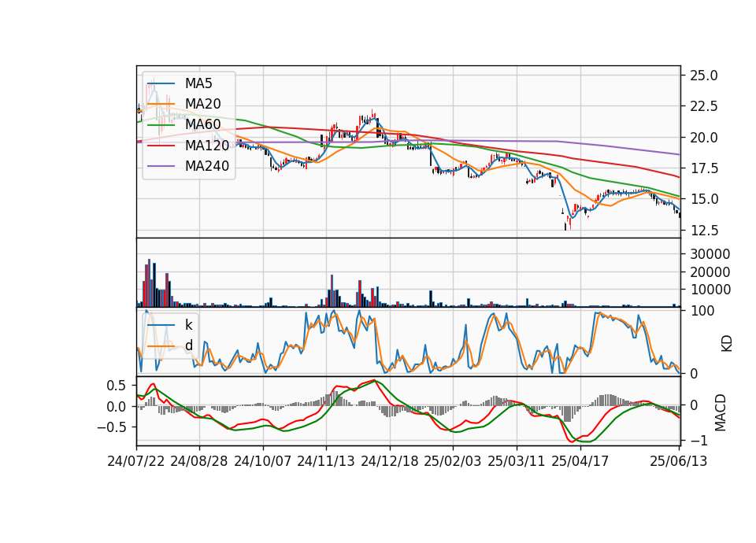Viewport: 756px width, 543px height.
Task: Click the blue MA5 legend line sample
Action: pos(161,83)
